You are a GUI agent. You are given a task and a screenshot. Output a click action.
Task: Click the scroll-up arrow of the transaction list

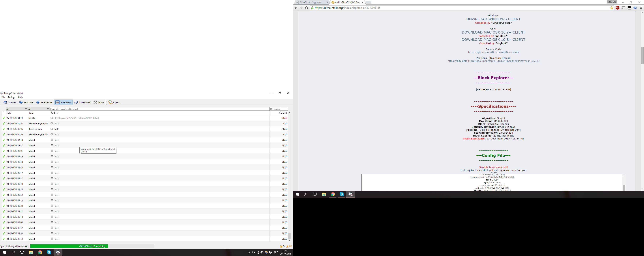(x=289, y=113)
